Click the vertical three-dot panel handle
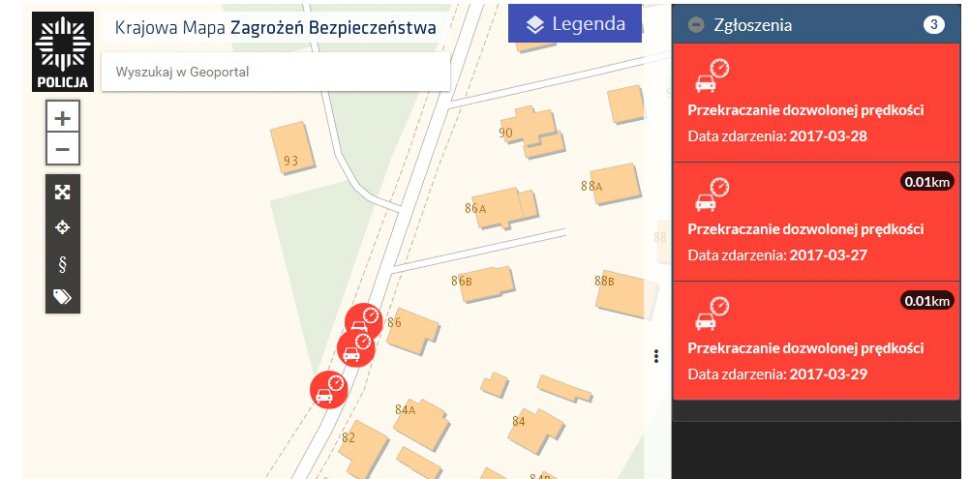970x479 pixels. [656, 356]
